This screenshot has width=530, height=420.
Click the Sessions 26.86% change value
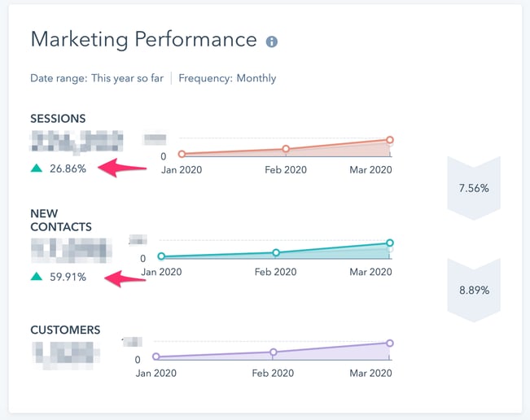point(68,168)
